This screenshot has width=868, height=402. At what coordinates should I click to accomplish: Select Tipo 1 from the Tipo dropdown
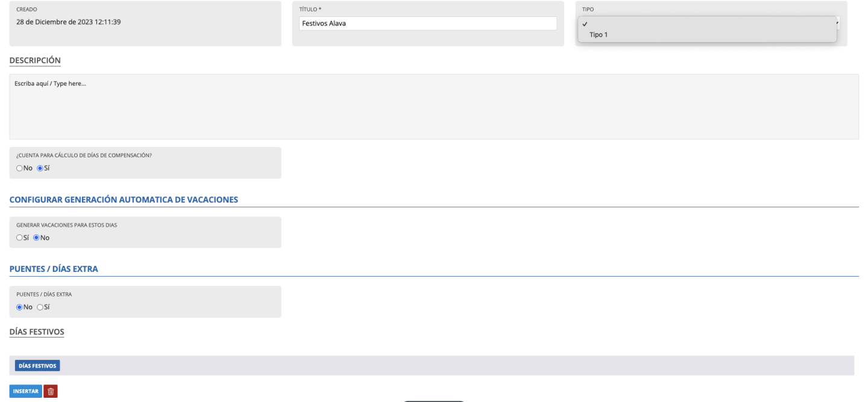[599, 35]
